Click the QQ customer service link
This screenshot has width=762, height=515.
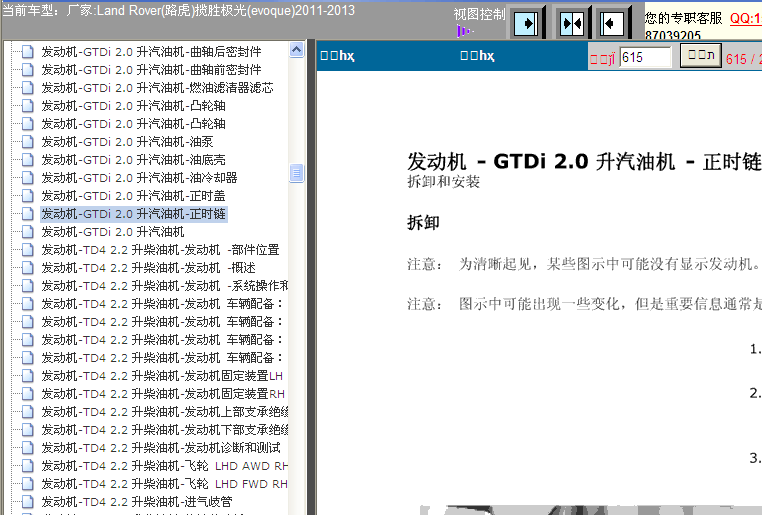click(745, 18)
